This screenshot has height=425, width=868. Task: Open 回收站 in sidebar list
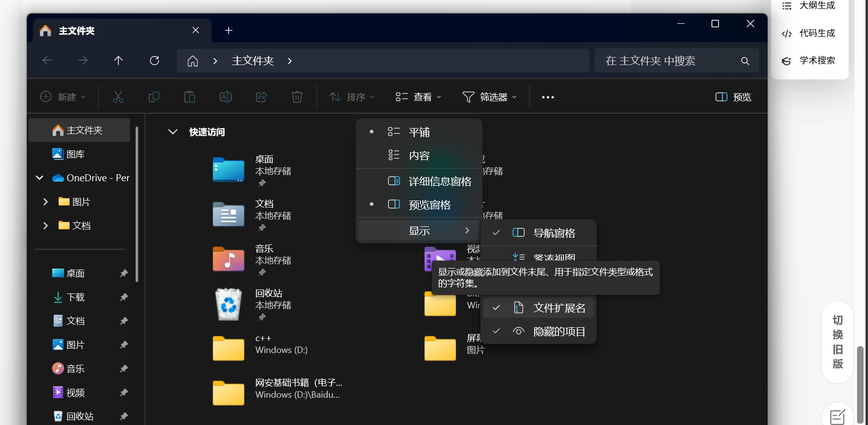80,417
